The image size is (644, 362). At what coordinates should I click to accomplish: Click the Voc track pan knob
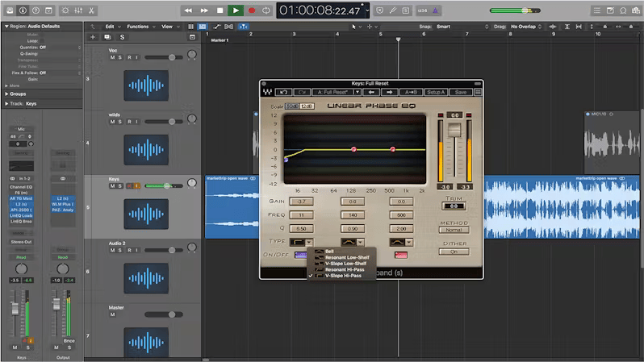(x=192, y=55)
